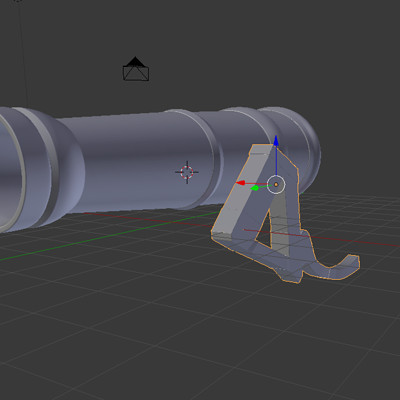Image resolution: width=400 pixels, height=400 pixels.
Task: Select the long middle section of the cylinder
Action: click(x=133, y=163)
